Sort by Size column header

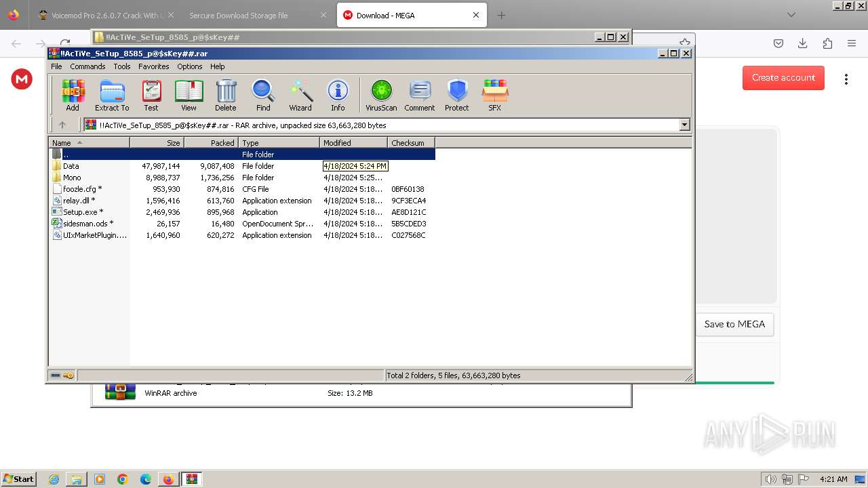[157, 142]
